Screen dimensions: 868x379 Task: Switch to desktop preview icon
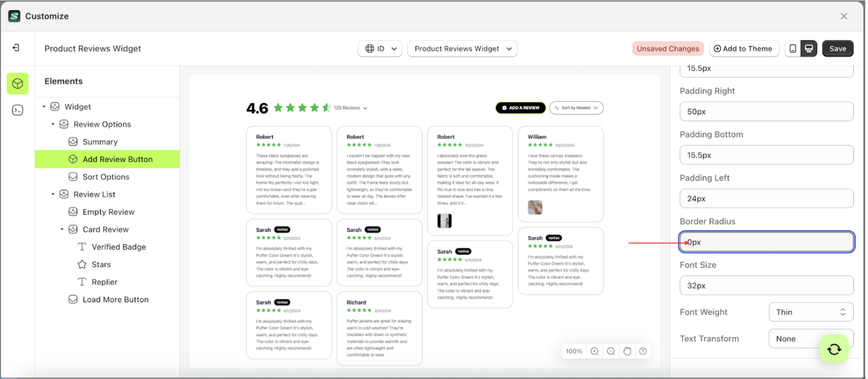pos(809,48)
